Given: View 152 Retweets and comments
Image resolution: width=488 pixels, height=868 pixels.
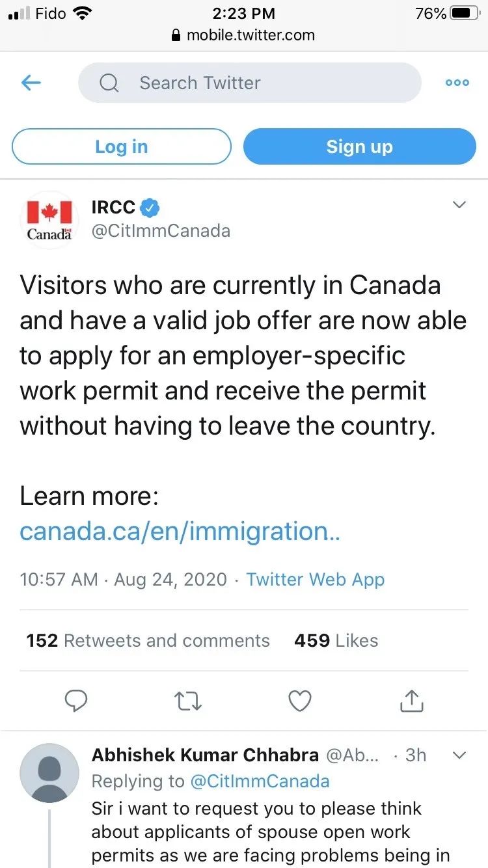Looking at the screenshot, I should pos(148,640).
